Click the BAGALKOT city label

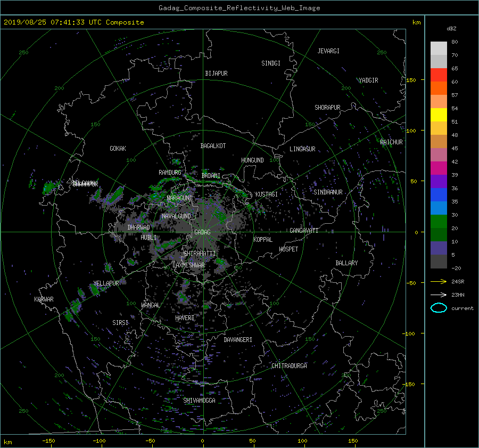click(x=213, y=146)
